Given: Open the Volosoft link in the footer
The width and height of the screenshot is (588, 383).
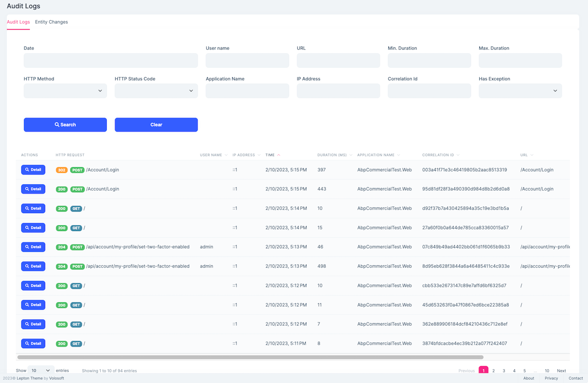Looking at the screenshot, I should 57,378.
